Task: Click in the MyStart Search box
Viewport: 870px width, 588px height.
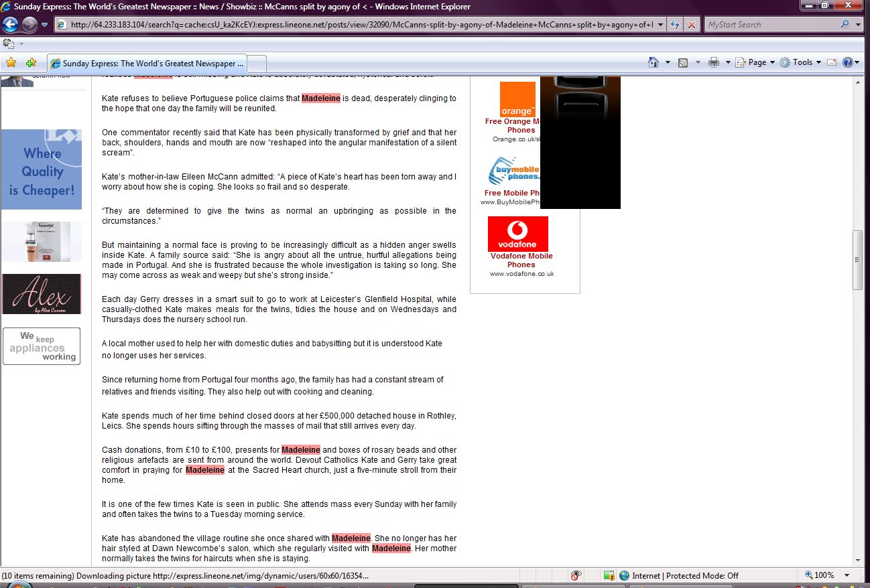Action: pyautogui.click(x=771, y=25)
